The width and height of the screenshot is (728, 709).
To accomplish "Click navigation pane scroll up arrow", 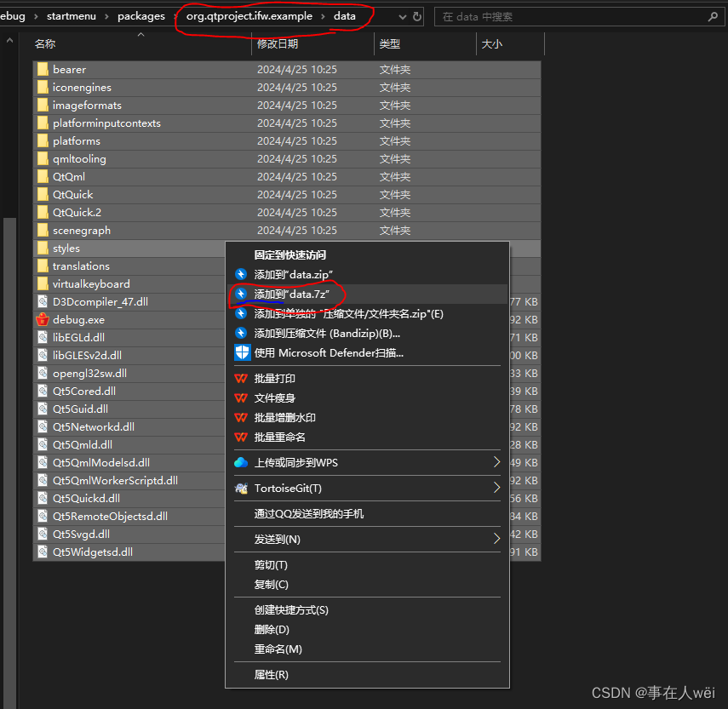I will coord(9,41).
